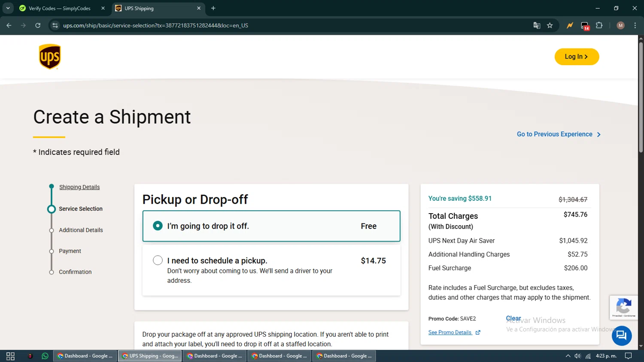Screen dimensions: 644x362
Task: Bookmark this page with star
Action: 550,25
